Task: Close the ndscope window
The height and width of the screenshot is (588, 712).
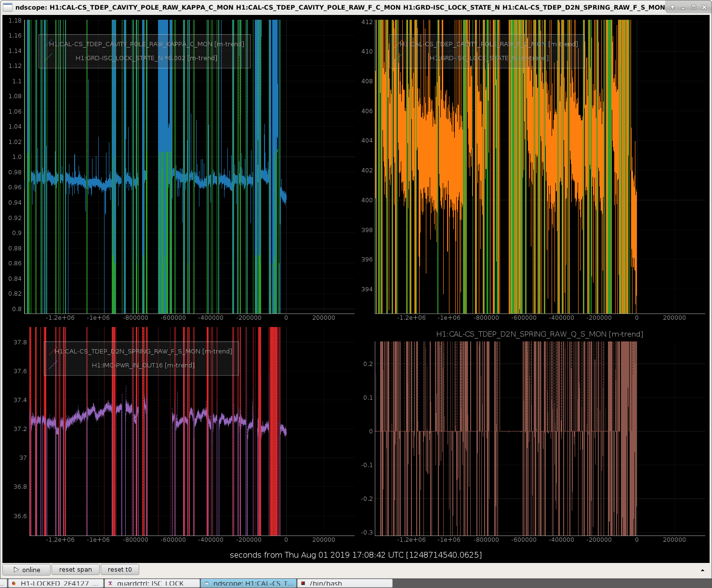Action: pos(704,7)
